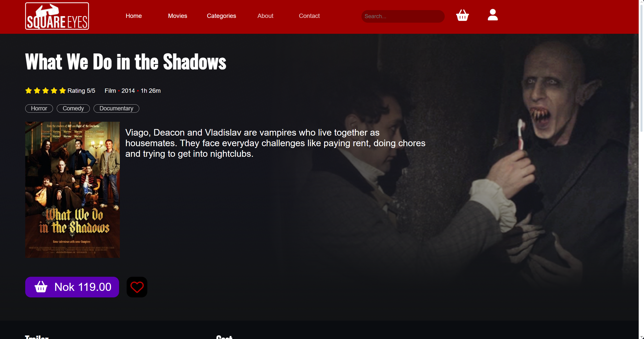Select the Home menu item

point(134,16)
